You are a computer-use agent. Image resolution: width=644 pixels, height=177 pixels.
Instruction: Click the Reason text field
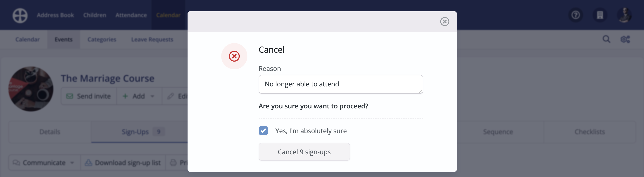click(341, 84)
